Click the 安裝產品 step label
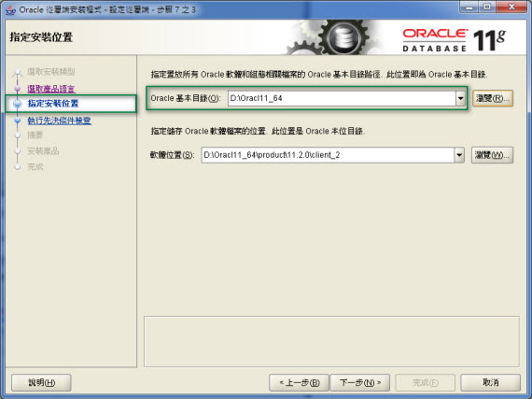Viewport: 532px width, 399px height. (43, 150)
